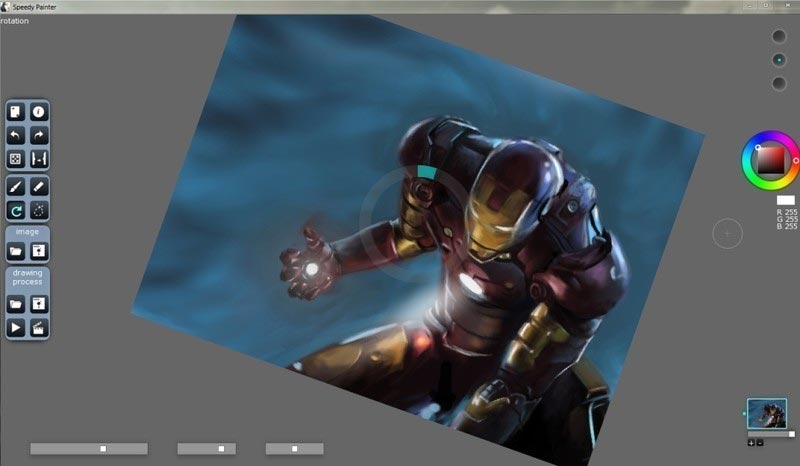
Task: Select the top brush preset circle
Action: (779, 36)
